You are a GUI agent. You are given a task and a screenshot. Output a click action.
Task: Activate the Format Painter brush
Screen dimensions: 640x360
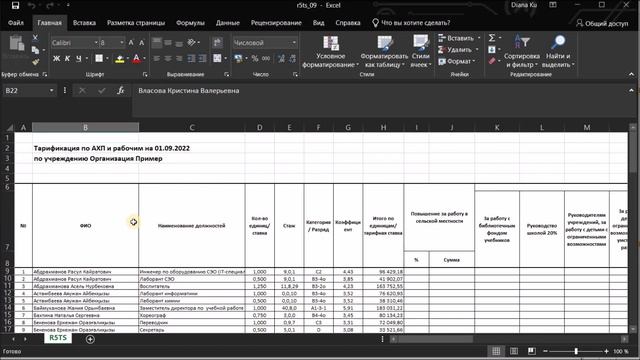(36, 62)
